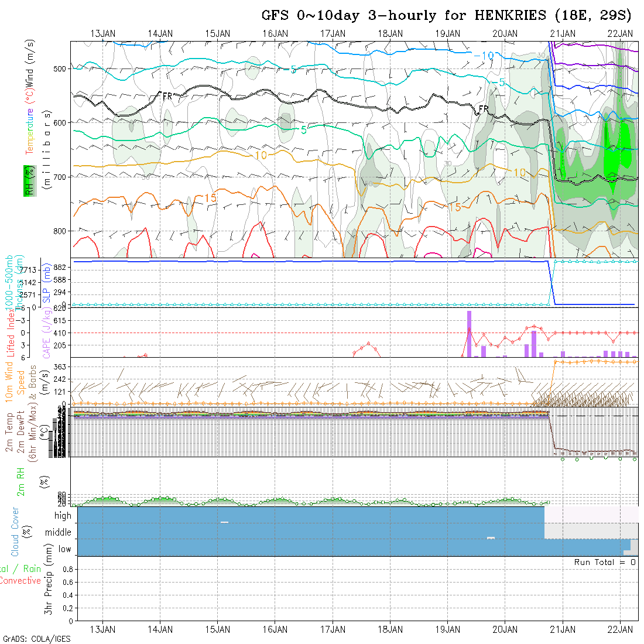
Task: Open the GrADS: COLA/IGES credit text
Action: 36,639
